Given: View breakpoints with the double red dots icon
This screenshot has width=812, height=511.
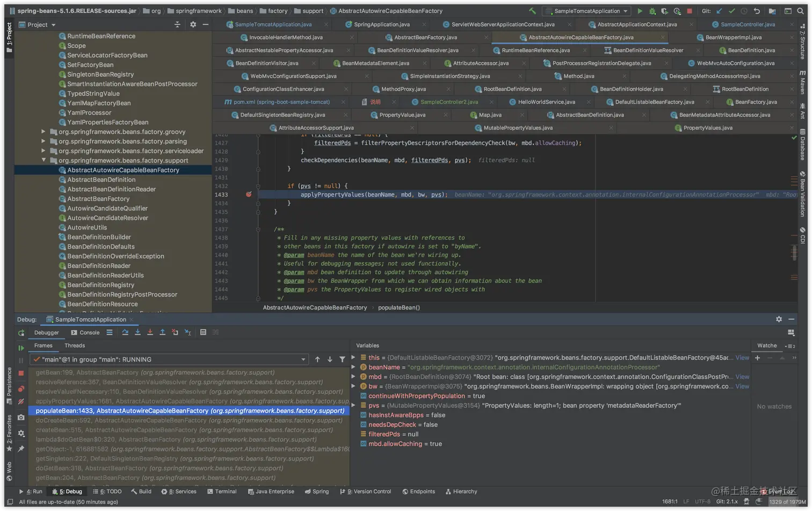Looking at the screenshot, I should (21, 388).
